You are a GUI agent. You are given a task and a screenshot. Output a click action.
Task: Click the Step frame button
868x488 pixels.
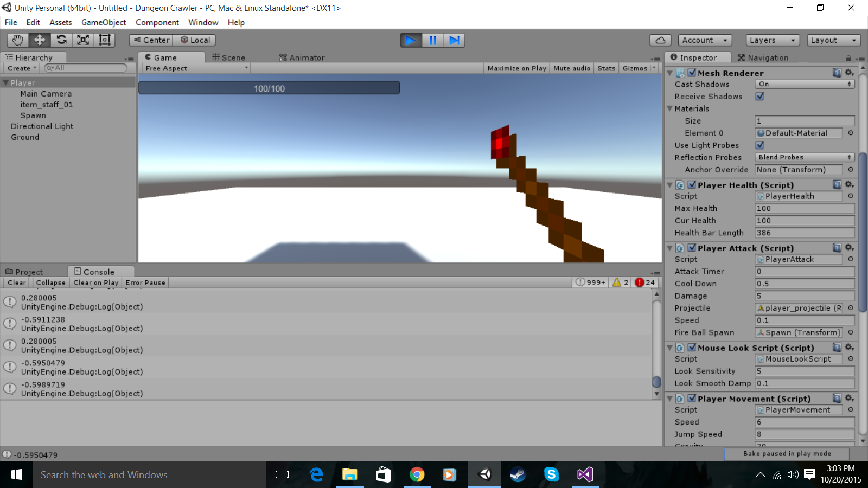pyautogui.click(x=455, y=40)
